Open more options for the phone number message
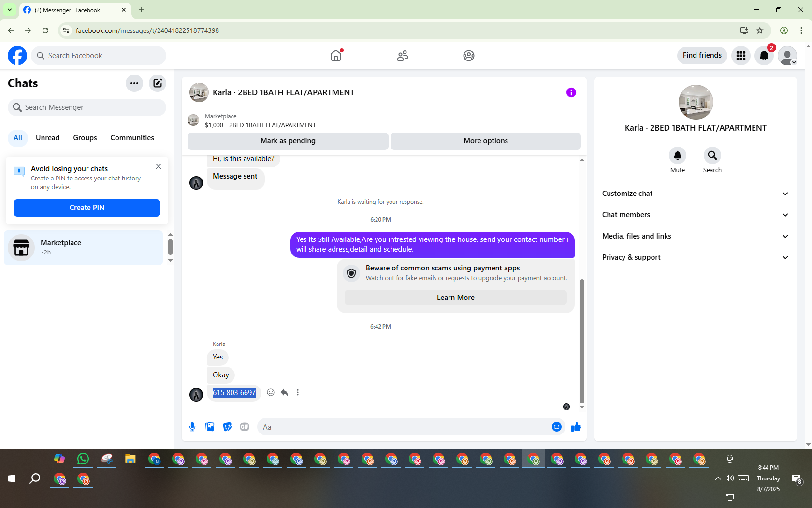The image size is (812, 508). tap(298, 392)
